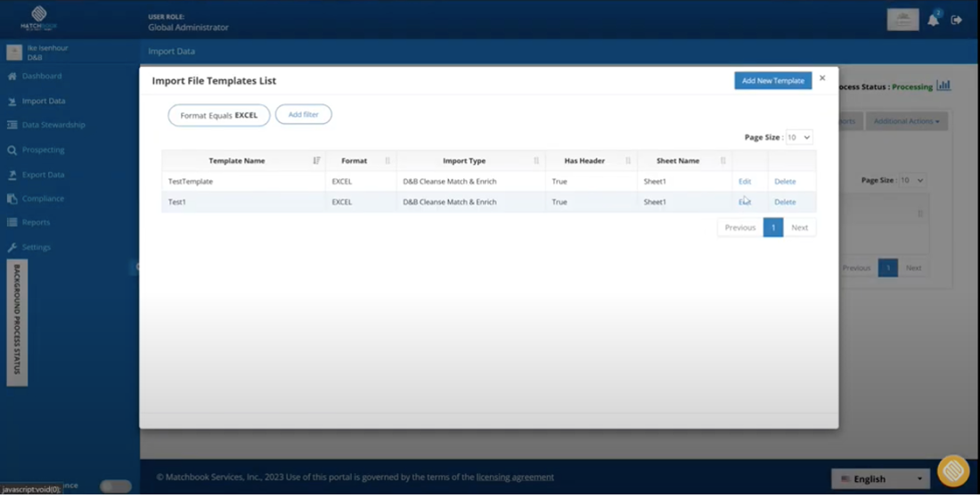The image size is (980, 498).
Task: Open Data Stewardship from sidebar menu
Action: [x=53, y=125]
